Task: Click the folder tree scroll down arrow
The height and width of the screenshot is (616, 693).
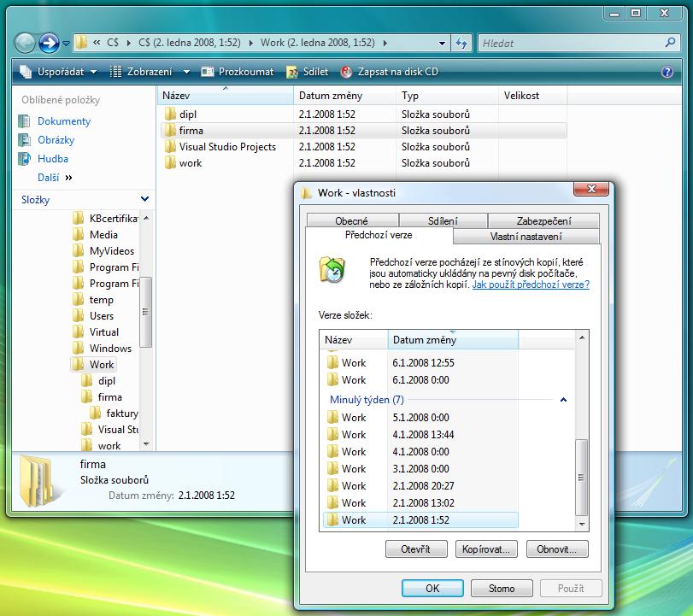Action: (146, 444)
